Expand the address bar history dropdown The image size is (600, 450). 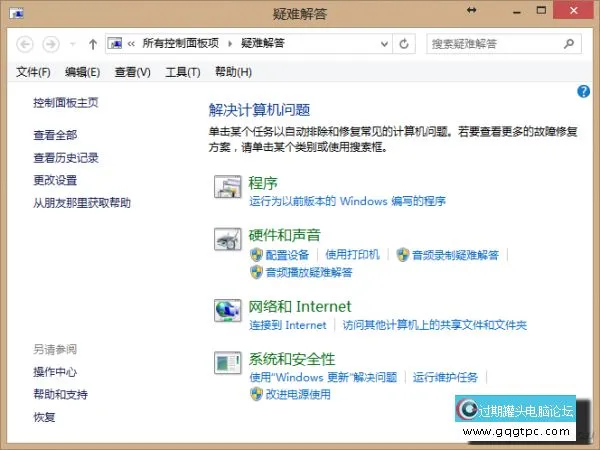click(x=385, y=44)
